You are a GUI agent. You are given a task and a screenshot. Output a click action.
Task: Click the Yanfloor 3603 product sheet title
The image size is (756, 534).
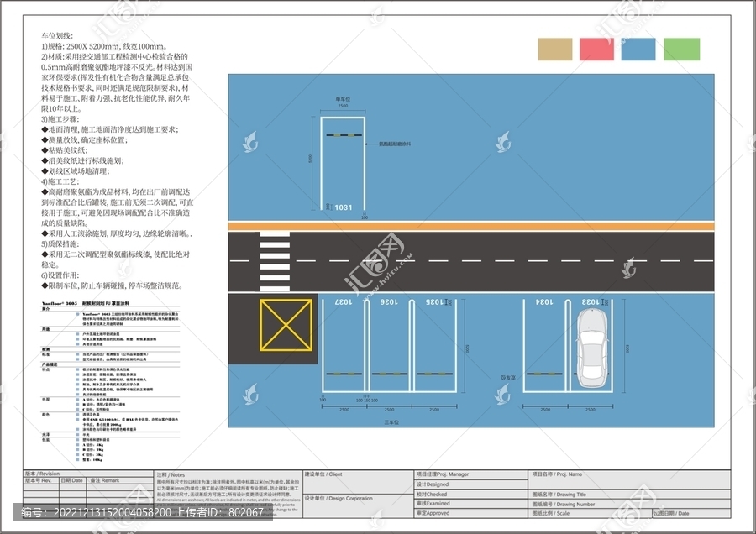click(86, 304)
